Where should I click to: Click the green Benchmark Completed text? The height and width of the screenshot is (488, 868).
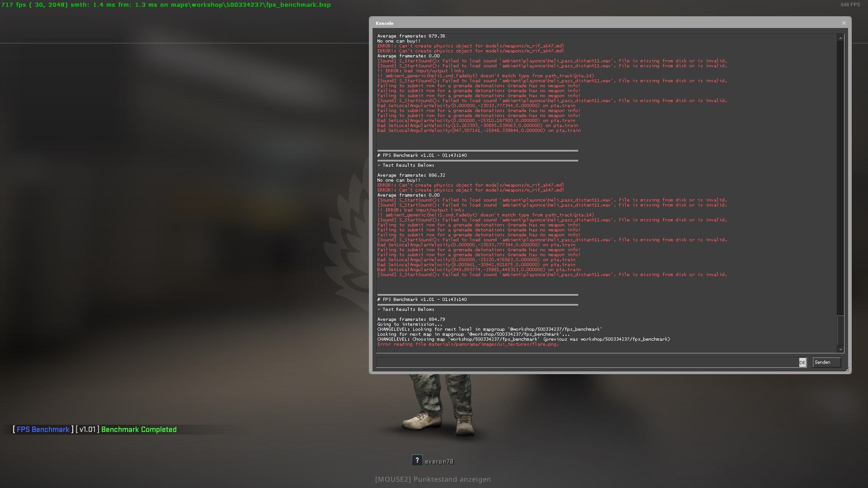tap(139, 430)
